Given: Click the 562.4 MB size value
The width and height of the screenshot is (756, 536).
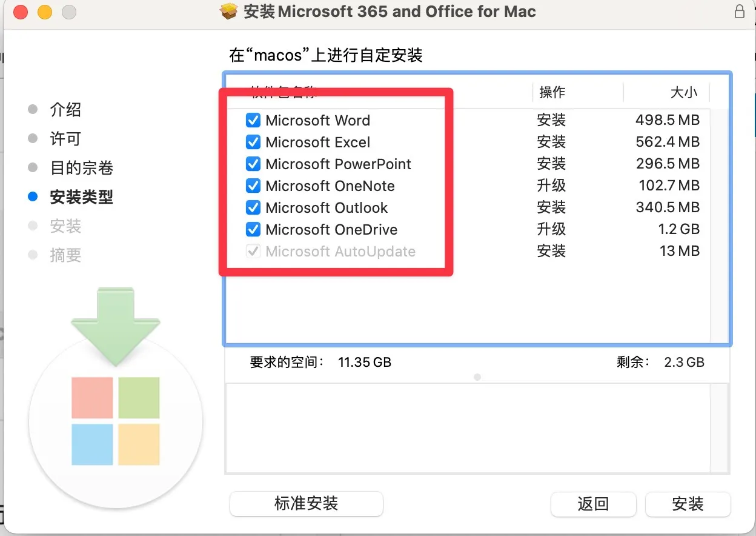Looking at the screenshot, I should coord(668,142).
